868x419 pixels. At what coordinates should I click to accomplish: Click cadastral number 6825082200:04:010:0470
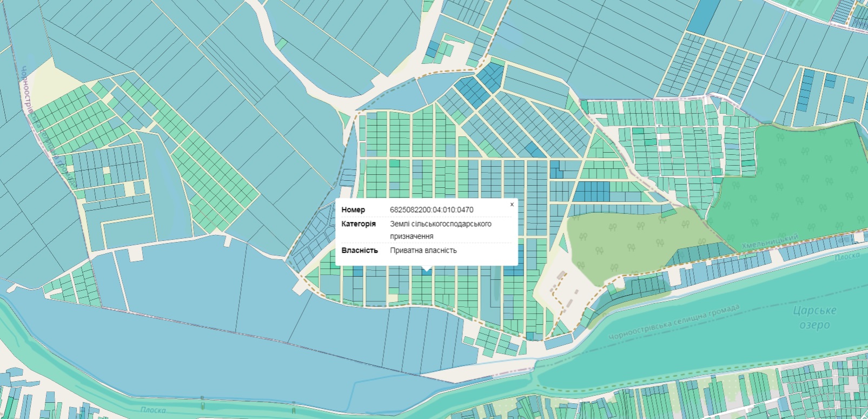tap(431, 209)
